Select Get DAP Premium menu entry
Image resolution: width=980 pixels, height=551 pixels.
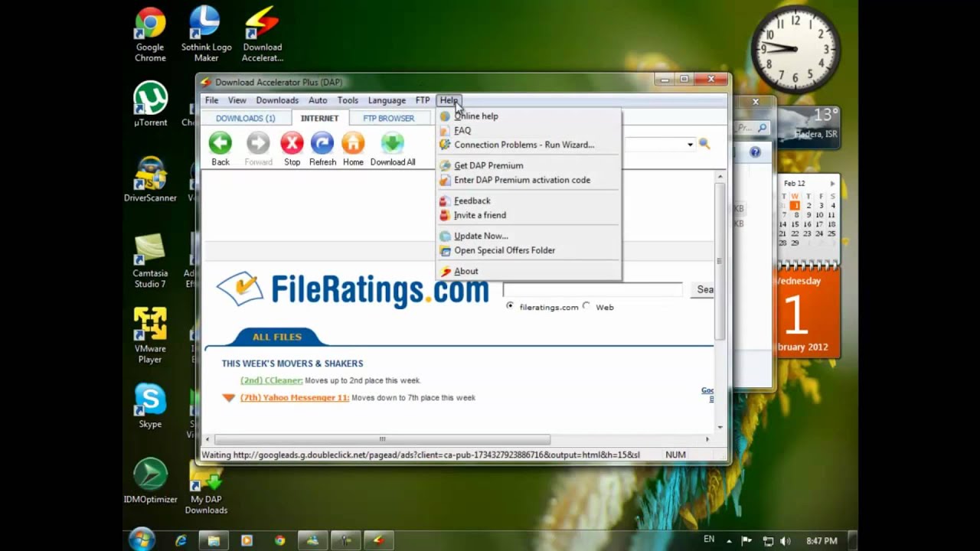click(528, 165)
